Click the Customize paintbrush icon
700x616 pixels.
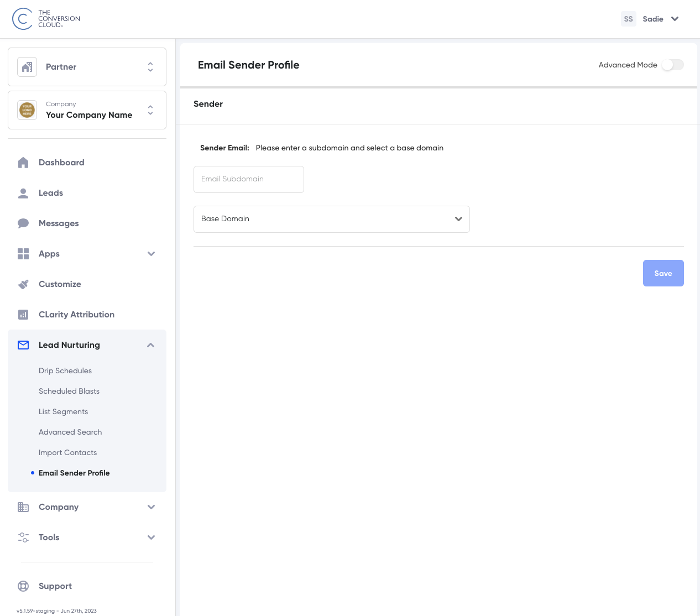tap(23, 284)
